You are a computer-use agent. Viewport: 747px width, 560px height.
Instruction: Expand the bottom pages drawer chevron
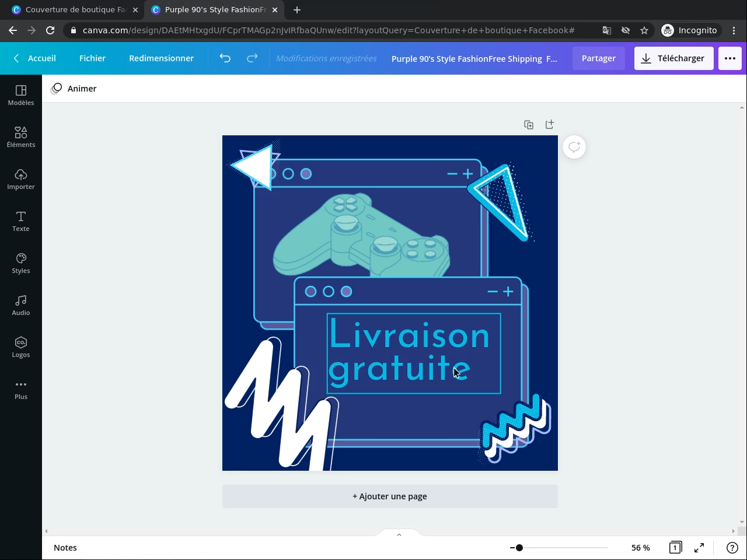399,534
